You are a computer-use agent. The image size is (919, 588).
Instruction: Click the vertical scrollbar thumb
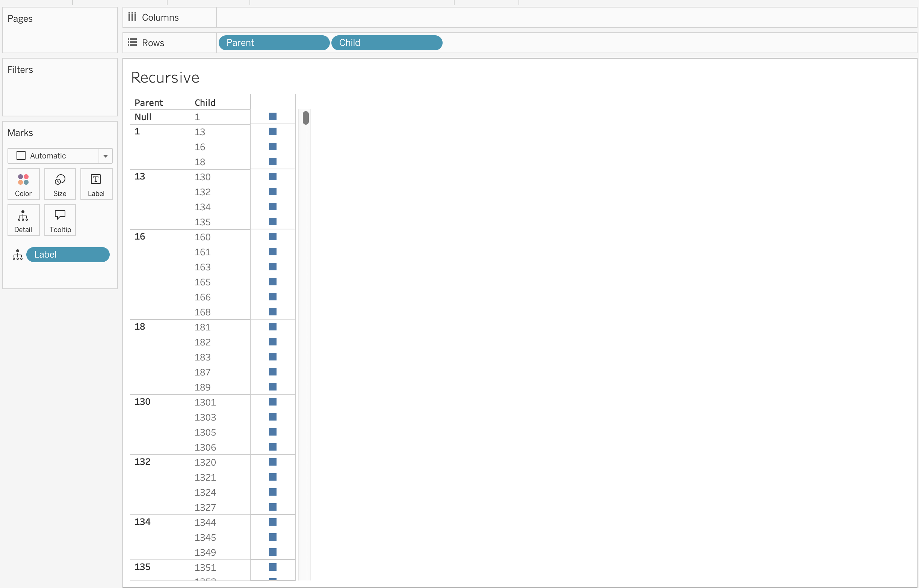[x=305, y=118]
